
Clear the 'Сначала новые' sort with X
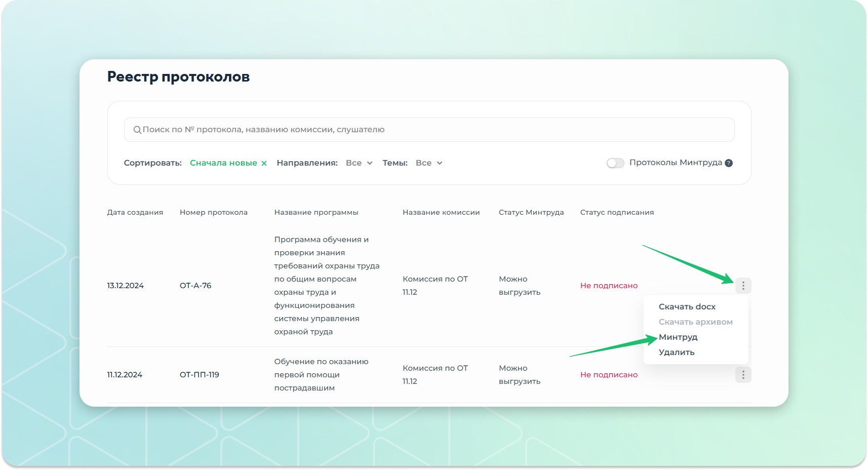pos(264,163)
